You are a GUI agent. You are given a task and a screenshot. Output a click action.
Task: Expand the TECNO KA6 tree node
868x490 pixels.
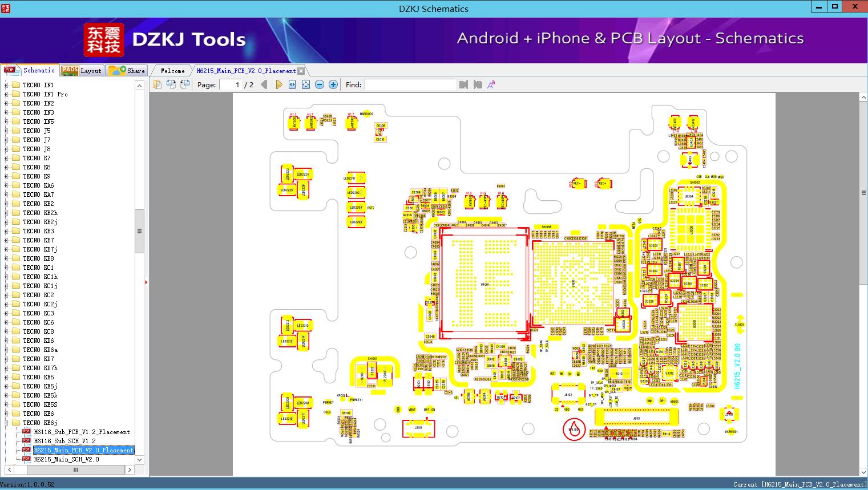pyautogui.click(x=6, y=185)
